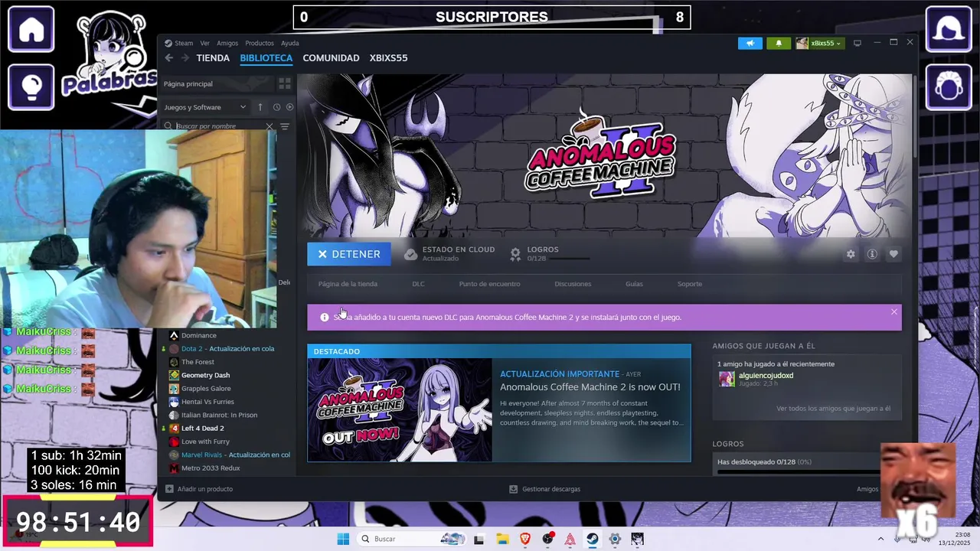Open the Guías link

[634, 284]
